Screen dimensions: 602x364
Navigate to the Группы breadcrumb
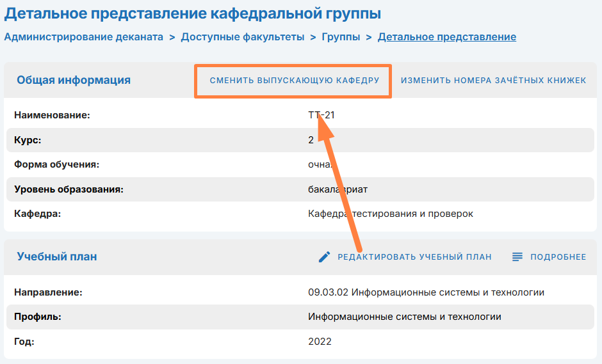tap(340, 36)
